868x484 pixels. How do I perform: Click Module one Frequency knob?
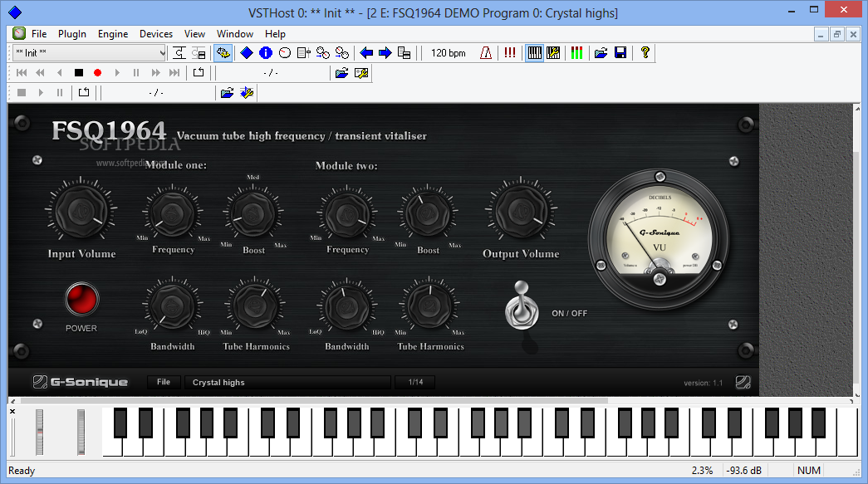click(x=173, y=213)
